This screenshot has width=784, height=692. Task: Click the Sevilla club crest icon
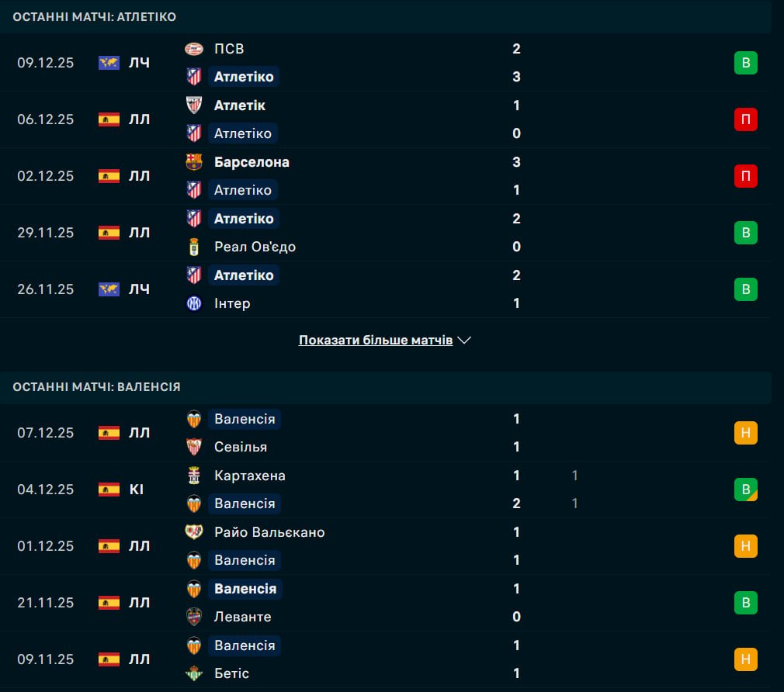(x=194, y=447)
